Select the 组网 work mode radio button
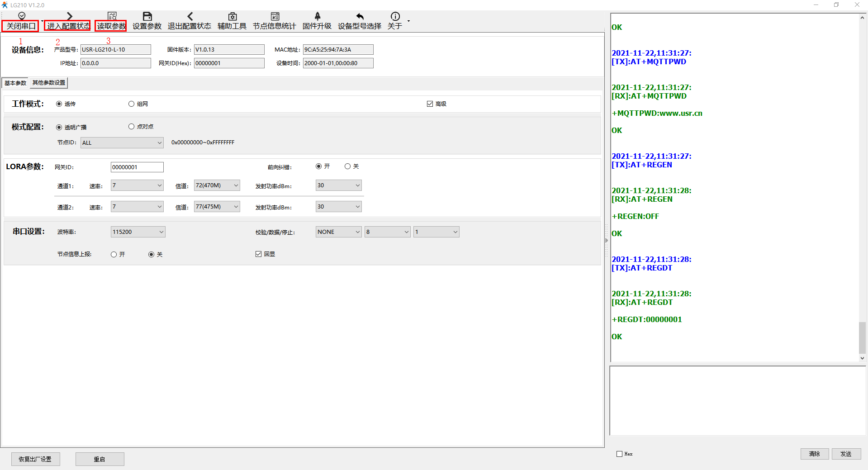868x470 pixels. 132,104
